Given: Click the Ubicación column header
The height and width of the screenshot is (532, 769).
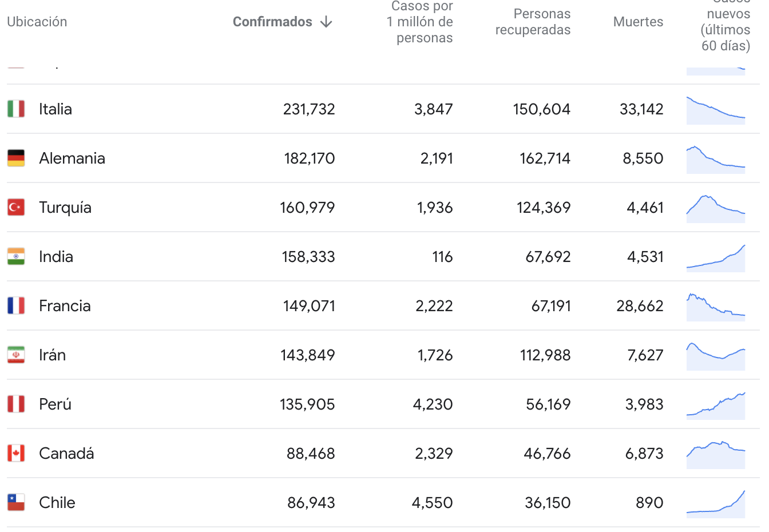Looking at the screenshot, I should 37,22.
